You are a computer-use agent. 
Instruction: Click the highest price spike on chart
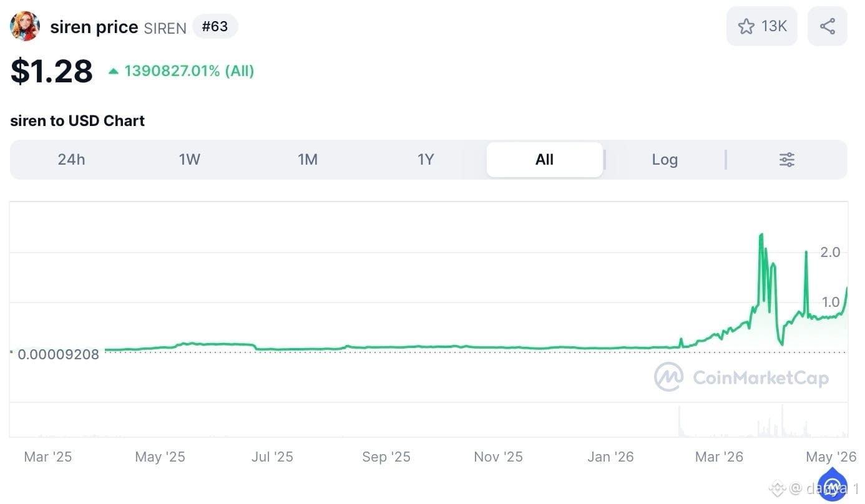pyautogui.click(x=761, y=235)
